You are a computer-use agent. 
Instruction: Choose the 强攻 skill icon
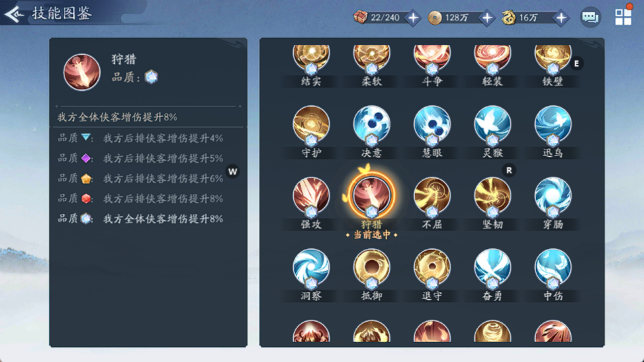pos(311,196)
